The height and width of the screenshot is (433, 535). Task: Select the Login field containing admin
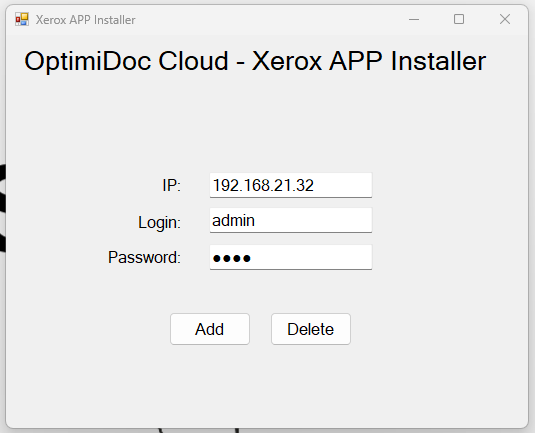pos(291,220)
